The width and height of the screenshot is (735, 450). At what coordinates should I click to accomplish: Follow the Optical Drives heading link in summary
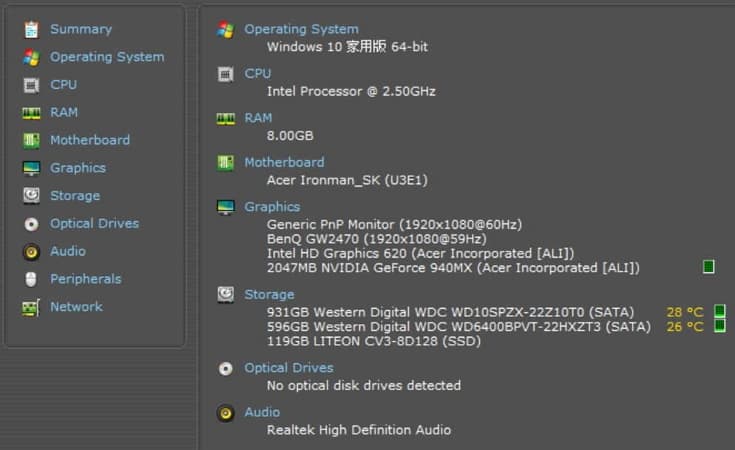[x=289, y=368]
